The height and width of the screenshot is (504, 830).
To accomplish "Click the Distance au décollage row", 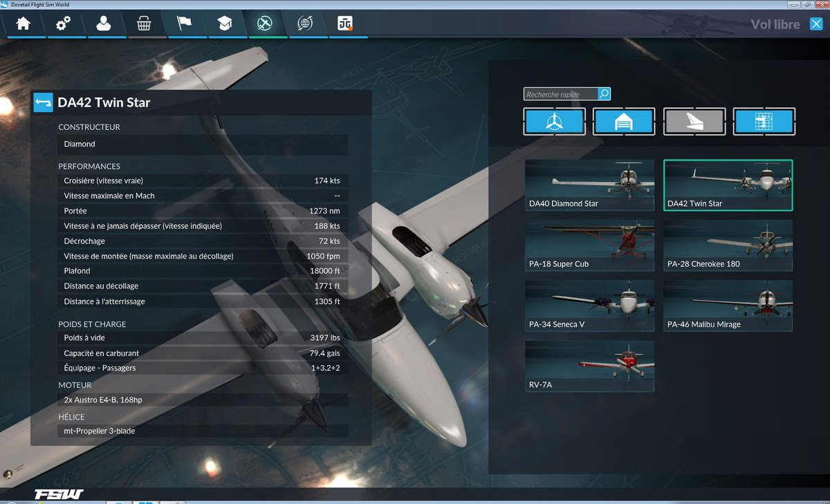I will coord(203,286).
